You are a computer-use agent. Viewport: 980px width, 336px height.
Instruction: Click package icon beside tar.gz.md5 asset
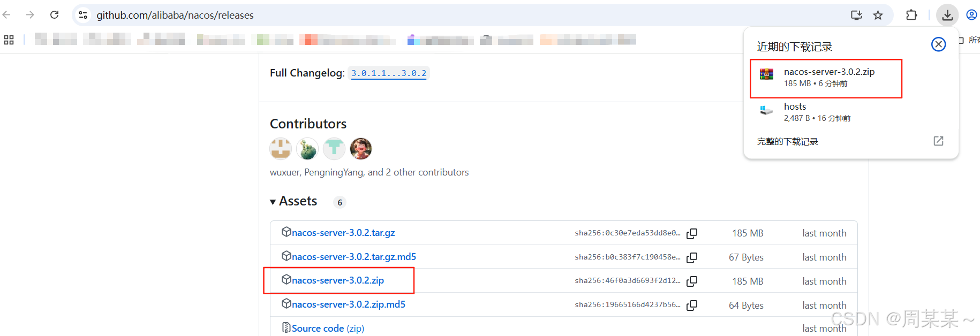pos(287,256)
